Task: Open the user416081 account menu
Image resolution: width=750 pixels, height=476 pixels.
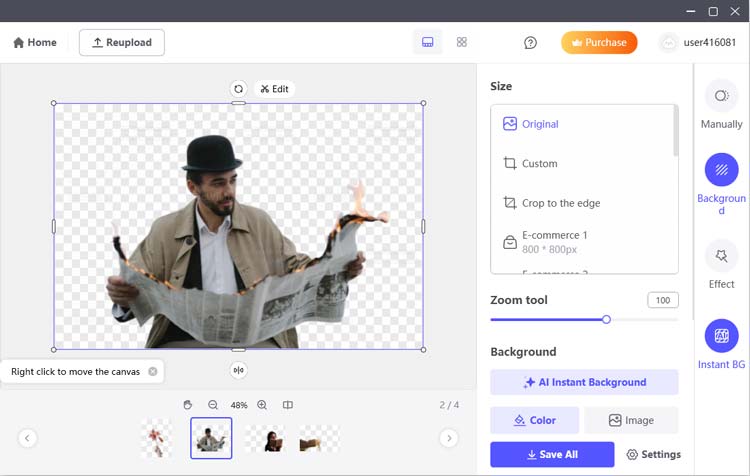Action: [698, 43]
